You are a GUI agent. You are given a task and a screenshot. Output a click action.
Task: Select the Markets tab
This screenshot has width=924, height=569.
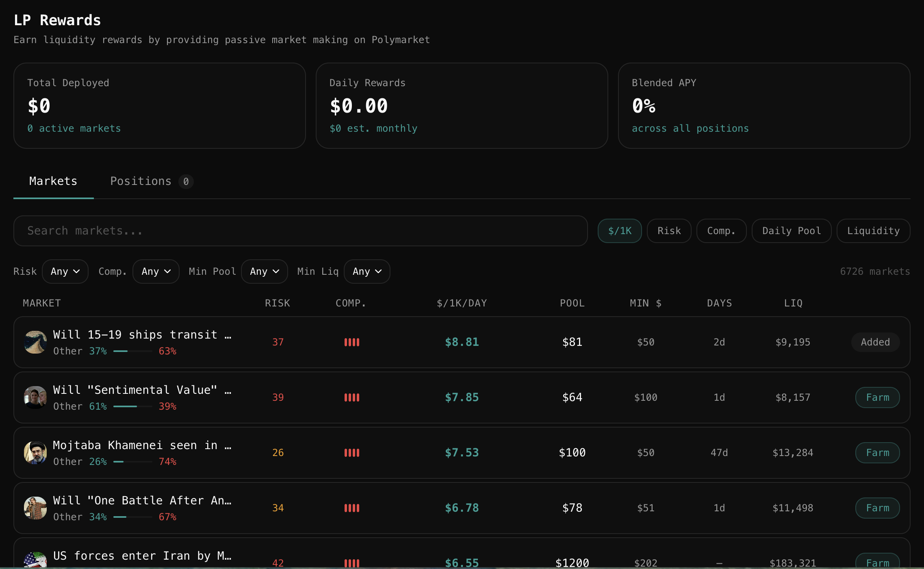coord(53,181)
